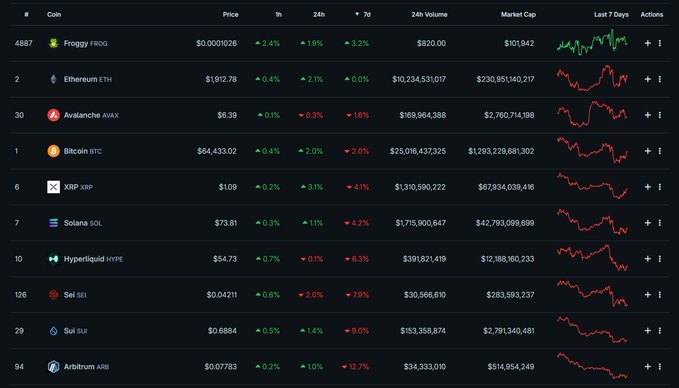
Task: Open Ethereum's 7-day sparkline chart
Action: [592, 78]
